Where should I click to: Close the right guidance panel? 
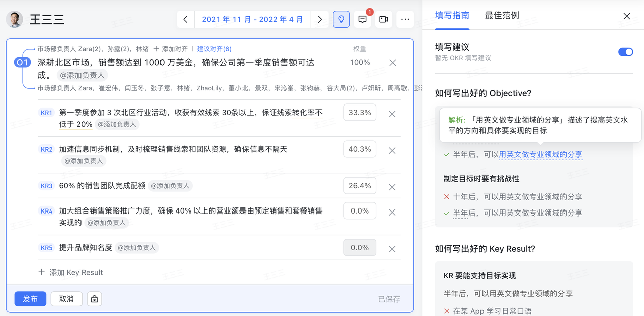pos(626,16)
